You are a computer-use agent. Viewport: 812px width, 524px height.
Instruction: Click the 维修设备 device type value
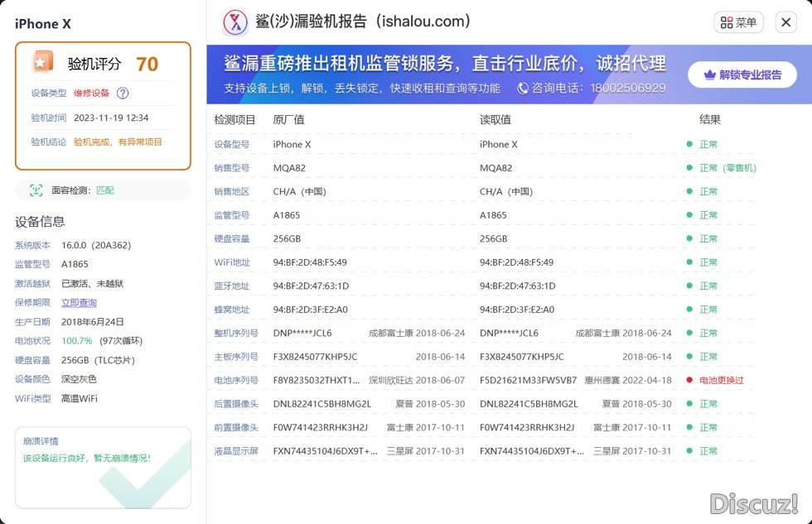click(92, 93)
